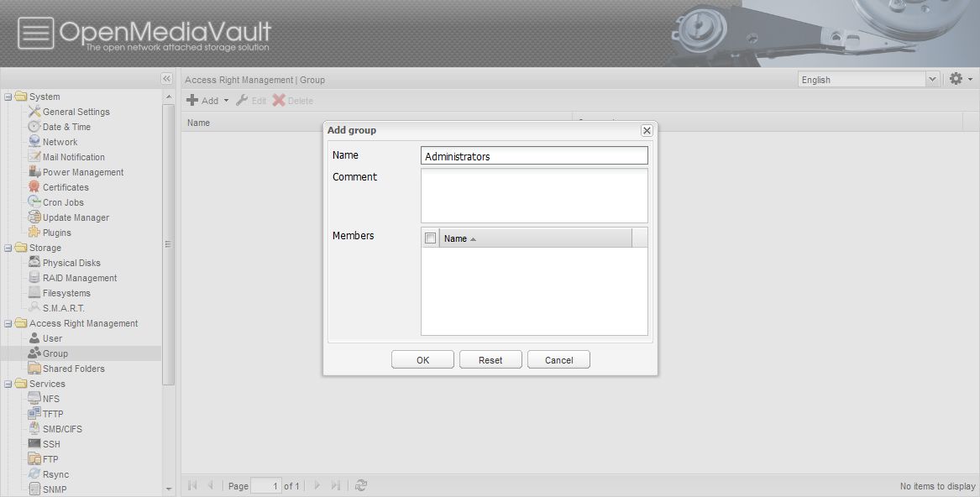The width and height of the screenshot is (980, 497).
Task: Go to previous page arrow
Action: click(211, 485)
